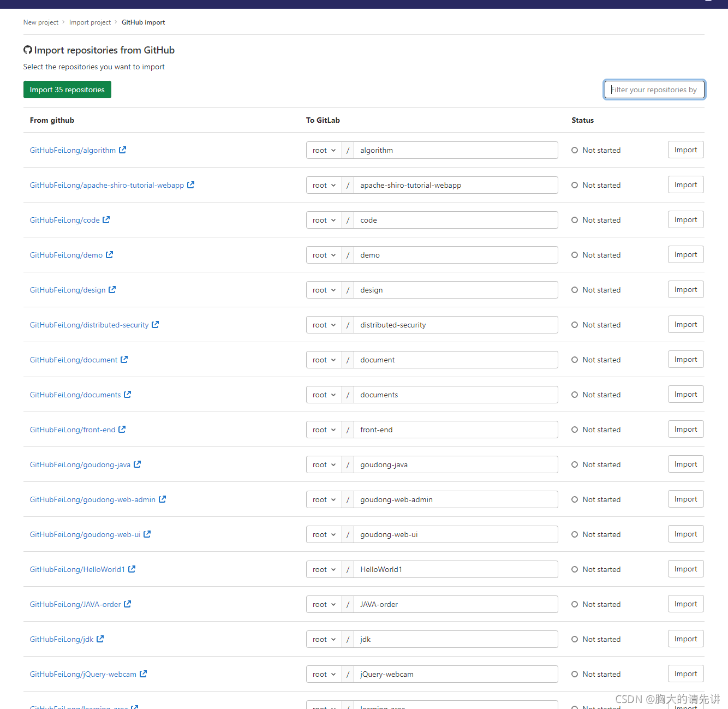Click external link icon beside jQuery-webcam repo
The width and height of the screenshot is (728, 709).
tap(144, 674)
